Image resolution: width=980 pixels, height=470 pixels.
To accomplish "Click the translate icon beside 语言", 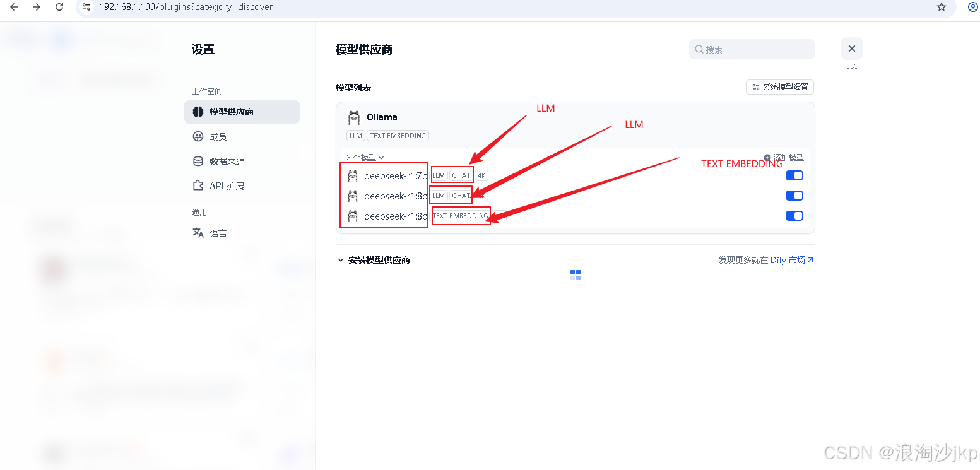I will pyautogui.click(x=198, y=233).
